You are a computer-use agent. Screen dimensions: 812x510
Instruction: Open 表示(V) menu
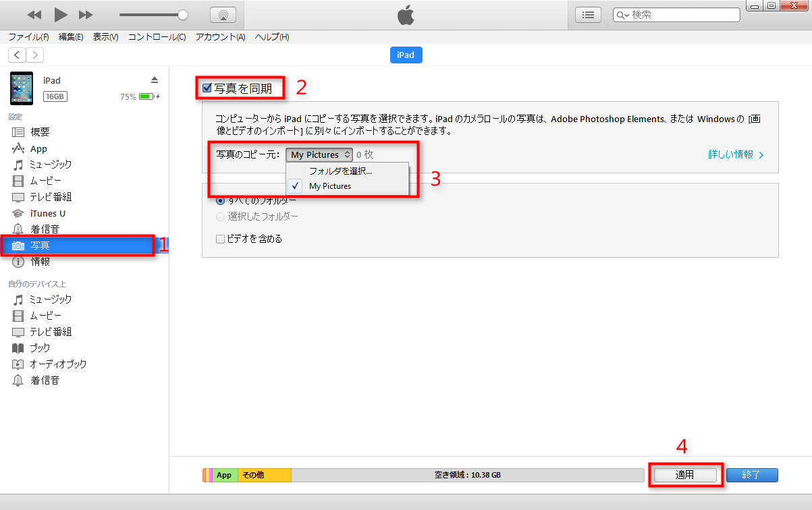coord(105,37)
